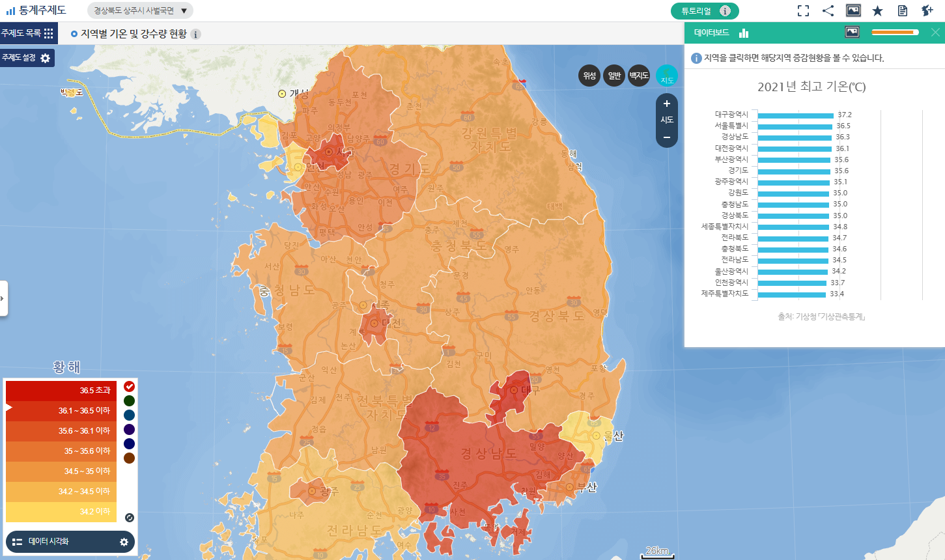
Task: Select the red checked legend color
Action: point(129,386)
